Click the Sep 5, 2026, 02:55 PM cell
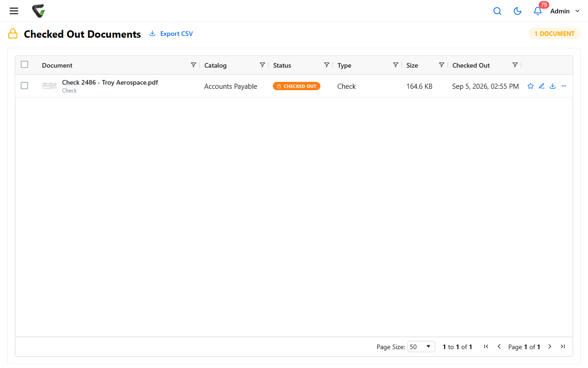The width and height of the screenshot is (588, 368). click(486, 86)
